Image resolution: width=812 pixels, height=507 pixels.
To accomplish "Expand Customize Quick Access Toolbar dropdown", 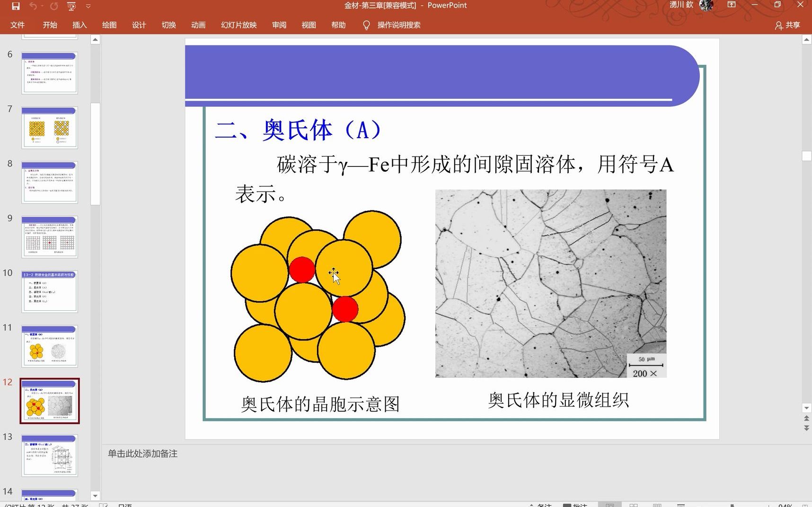I will (88, 6).
